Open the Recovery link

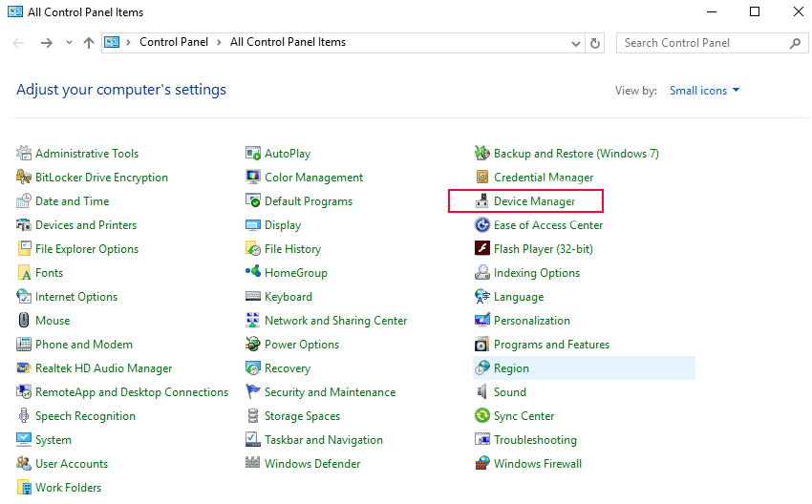coord(288,367)
